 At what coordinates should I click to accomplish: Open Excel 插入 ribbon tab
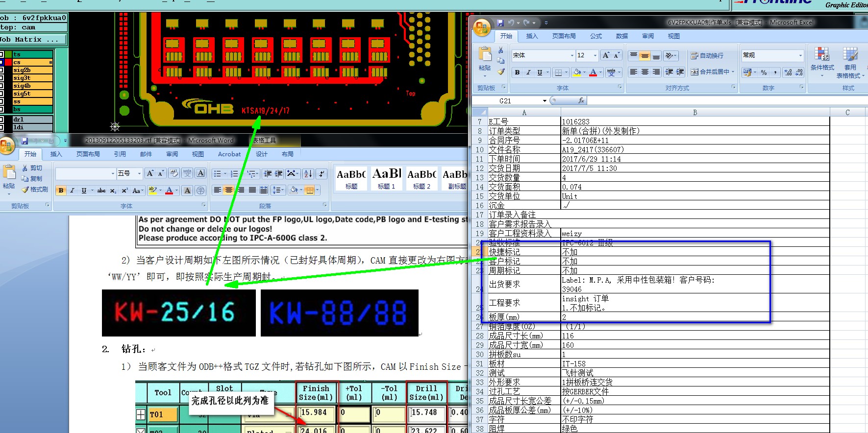532,36
